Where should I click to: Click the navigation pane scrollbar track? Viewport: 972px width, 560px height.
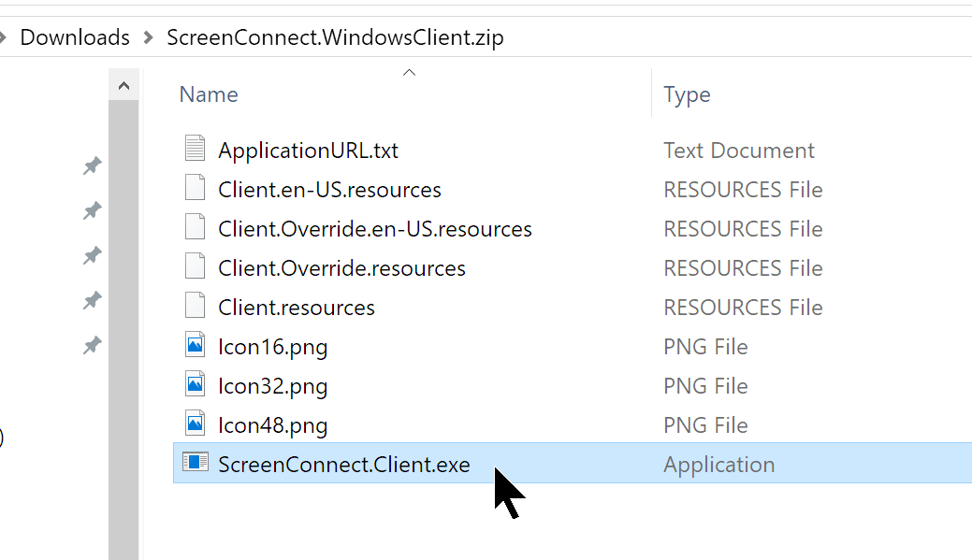pyautogui.click(x=123, y=330)
